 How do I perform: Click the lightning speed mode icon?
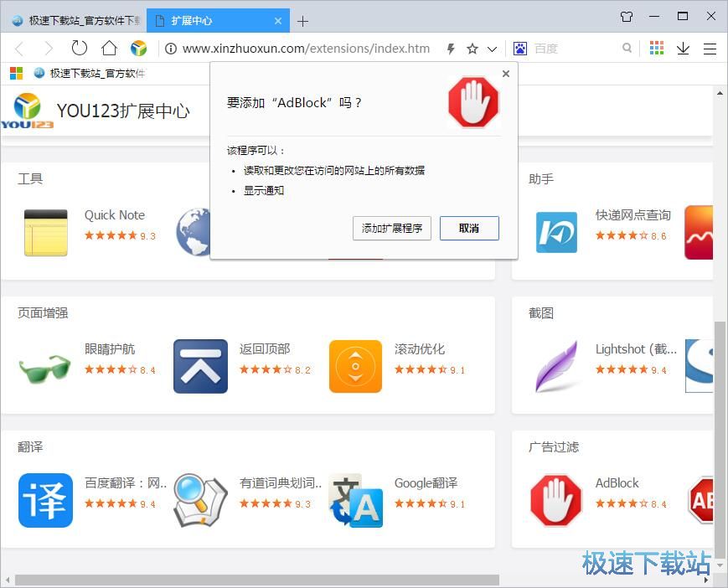click(451, 49)
